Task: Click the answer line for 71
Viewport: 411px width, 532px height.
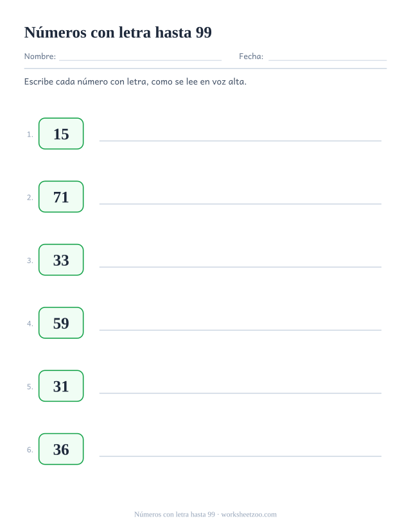Action: click(x=240, y=203)
